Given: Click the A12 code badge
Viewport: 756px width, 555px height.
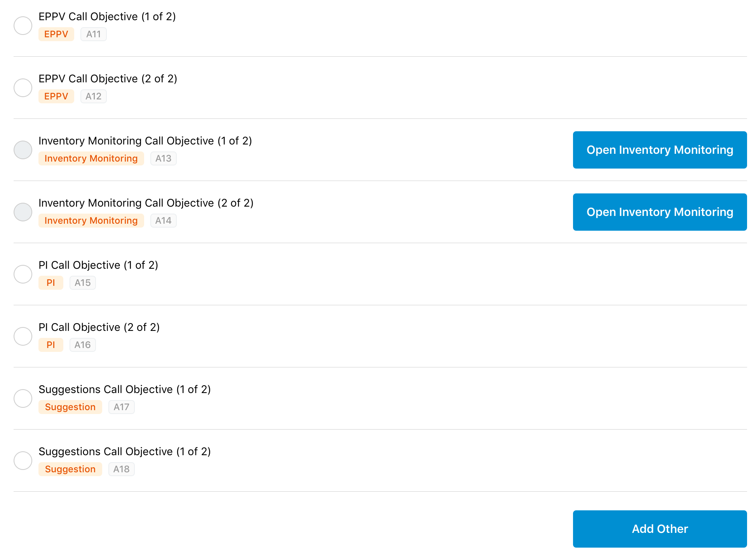Looking at the screenshot, I should (94, 96).
